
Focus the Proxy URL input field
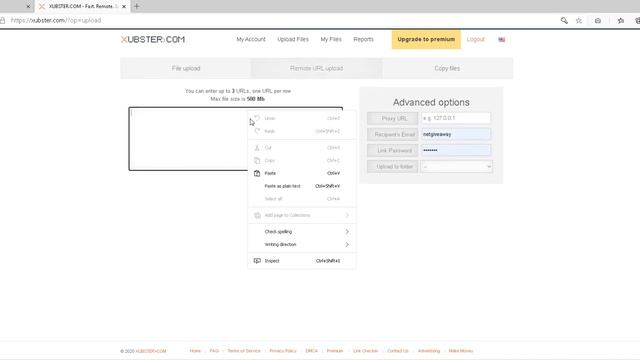456,118
